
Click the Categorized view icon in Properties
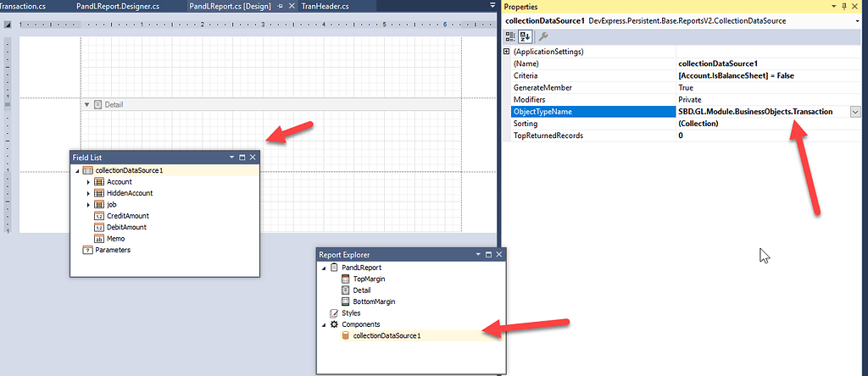[510, 36]
